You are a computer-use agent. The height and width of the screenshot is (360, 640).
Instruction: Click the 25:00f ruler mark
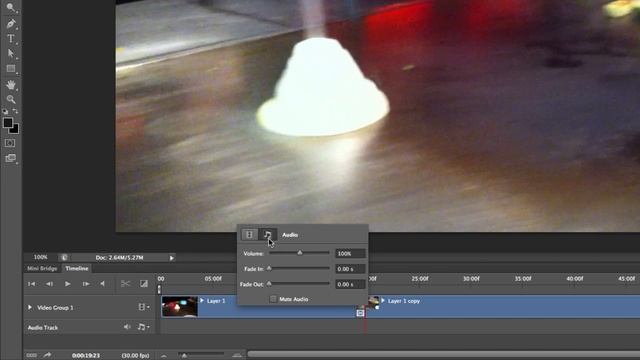click(x=420, y=279)
